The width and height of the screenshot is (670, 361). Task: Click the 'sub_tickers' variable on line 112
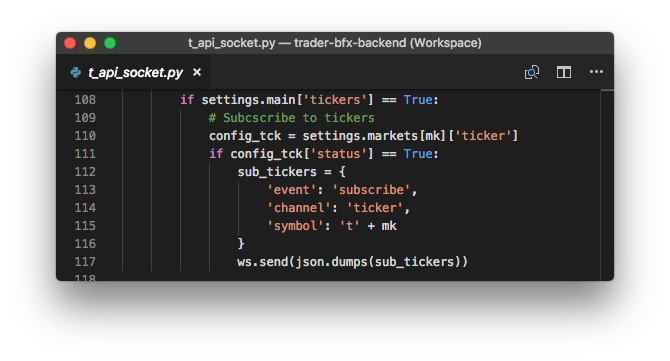point(277,172)
